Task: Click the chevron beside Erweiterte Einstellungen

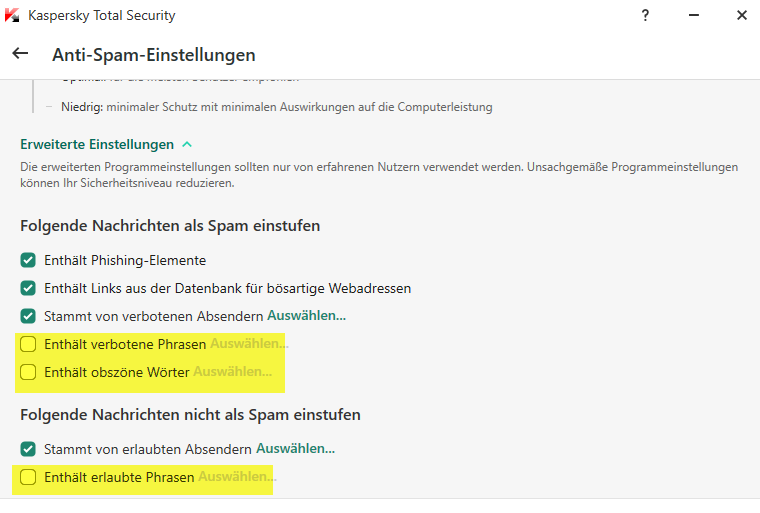Action: coord(187,144)
